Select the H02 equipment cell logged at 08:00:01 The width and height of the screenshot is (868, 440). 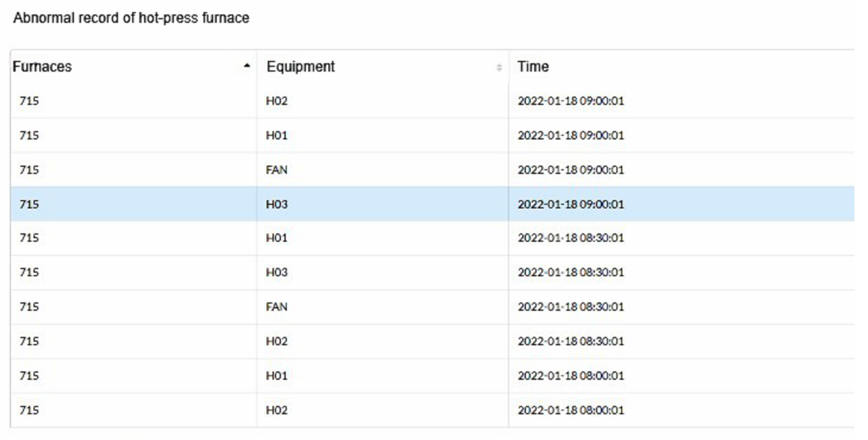coord(276,410)
